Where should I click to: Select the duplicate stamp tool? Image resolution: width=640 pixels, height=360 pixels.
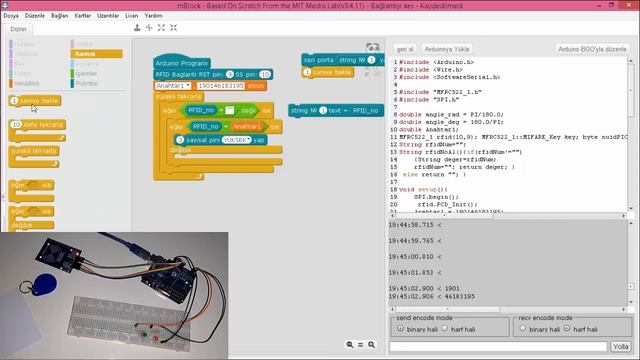137,28
